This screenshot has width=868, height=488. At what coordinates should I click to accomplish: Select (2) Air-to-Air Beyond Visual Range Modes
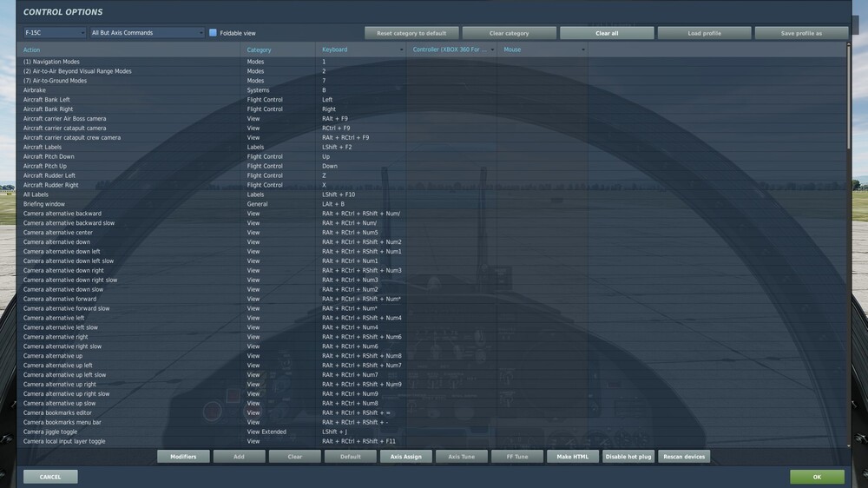click(432, 71)
